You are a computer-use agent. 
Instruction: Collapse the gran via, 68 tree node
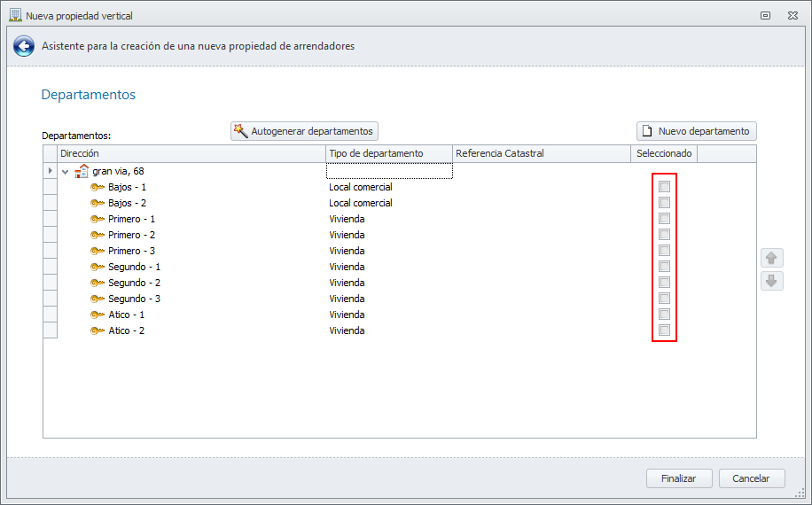click(66, 171)
